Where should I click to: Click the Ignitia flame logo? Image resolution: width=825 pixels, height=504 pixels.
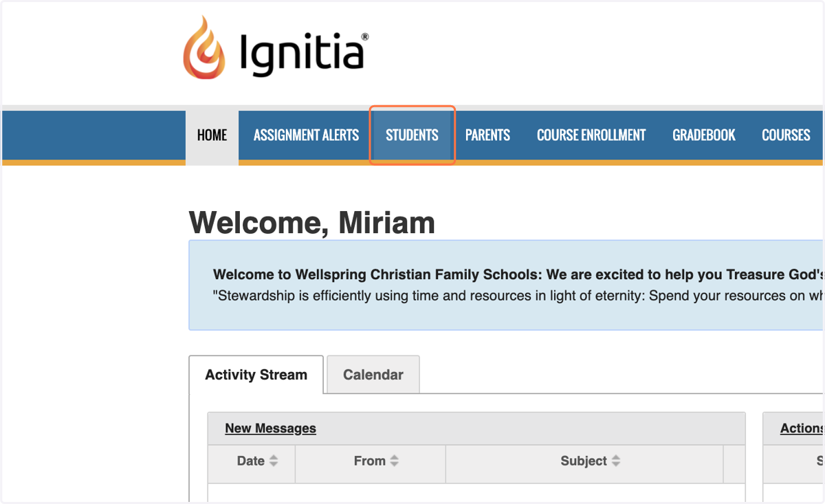coord(204,47)
